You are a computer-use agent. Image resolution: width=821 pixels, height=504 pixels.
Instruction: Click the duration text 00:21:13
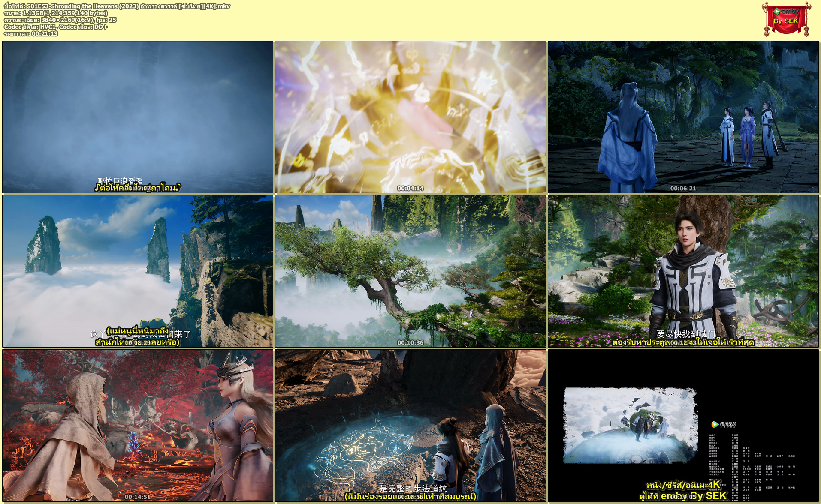45,33
